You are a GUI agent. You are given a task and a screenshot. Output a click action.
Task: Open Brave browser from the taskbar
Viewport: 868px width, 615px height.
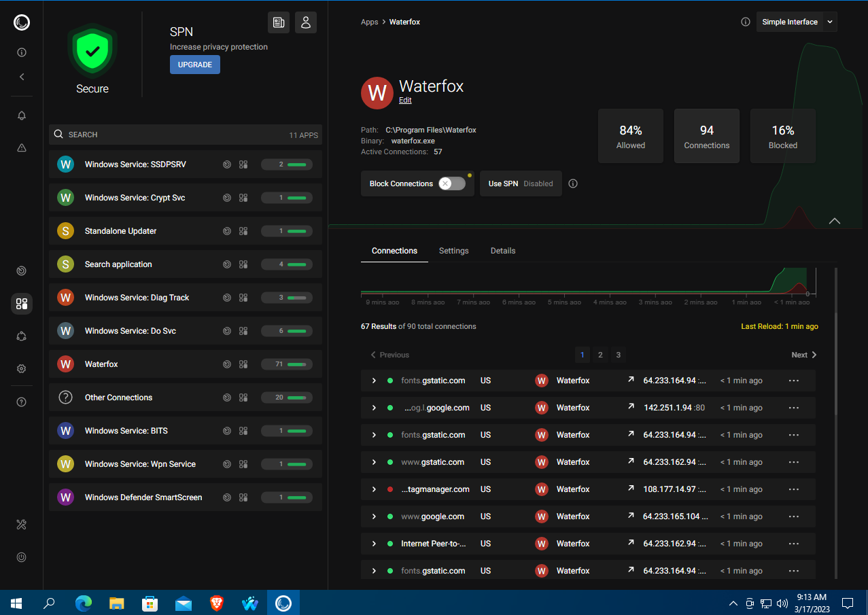pyautogui.click(x=217, y=603)
